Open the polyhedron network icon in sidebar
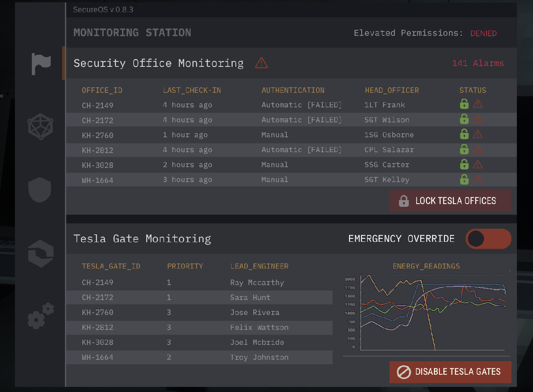The width and height of the screenshot is (533, 392). point(40,127)
